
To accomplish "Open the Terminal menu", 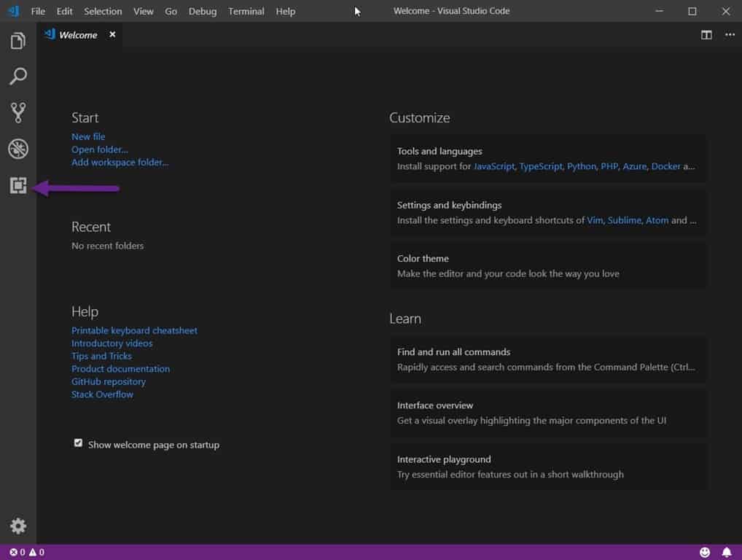I will (246, 12).
